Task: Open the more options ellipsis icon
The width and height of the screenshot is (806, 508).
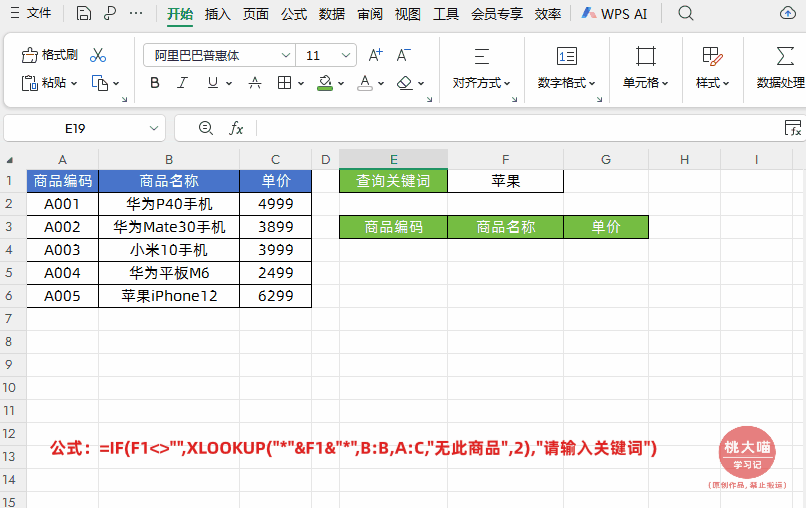Action: click(136, 13)
